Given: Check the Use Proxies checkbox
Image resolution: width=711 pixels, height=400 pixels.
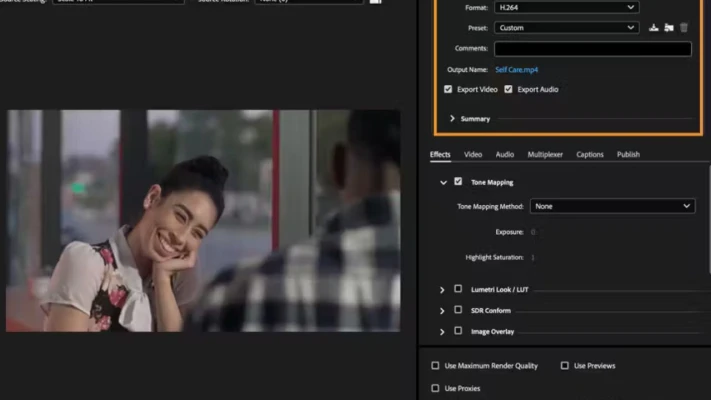Looking at the screenshot, I should pos(435,388).
